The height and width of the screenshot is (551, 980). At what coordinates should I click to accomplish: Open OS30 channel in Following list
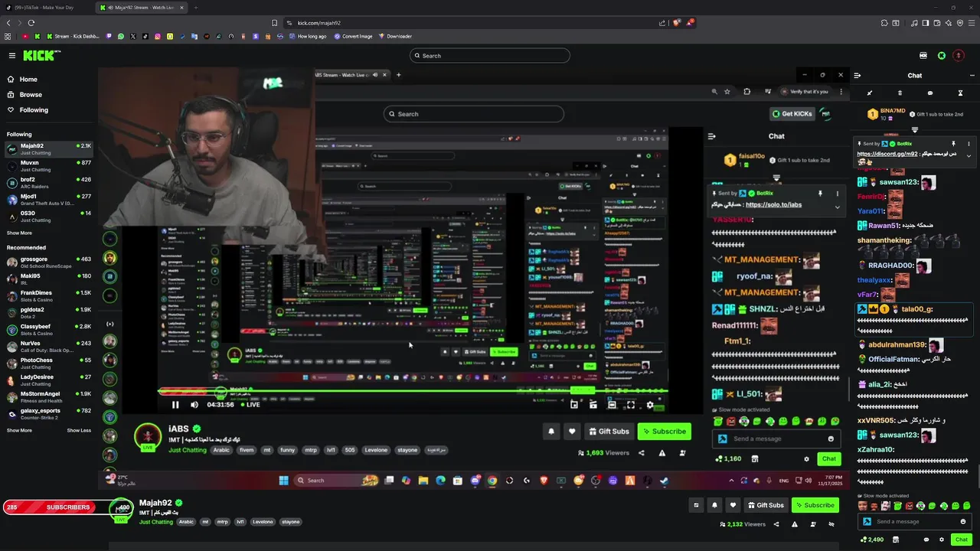pyautogui.click(x=49, y=216)
